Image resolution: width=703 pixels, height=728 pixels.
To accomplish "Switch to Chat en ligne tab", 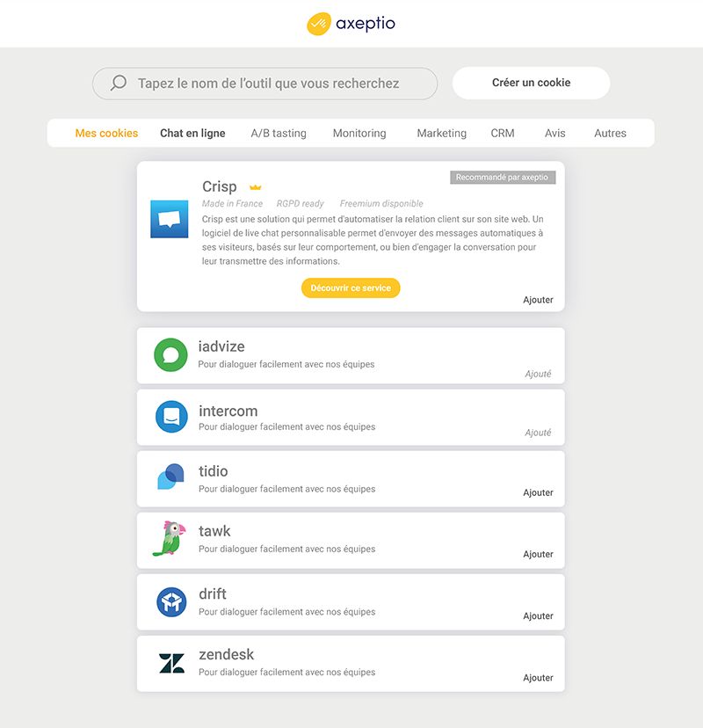I will click(192, 134).
